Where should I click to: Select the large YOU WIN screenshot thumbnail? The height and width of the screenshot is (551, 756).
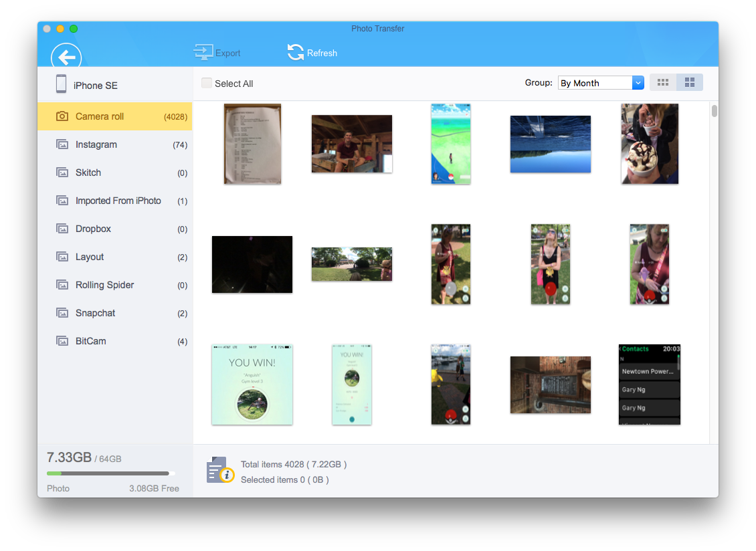point(252,384)
